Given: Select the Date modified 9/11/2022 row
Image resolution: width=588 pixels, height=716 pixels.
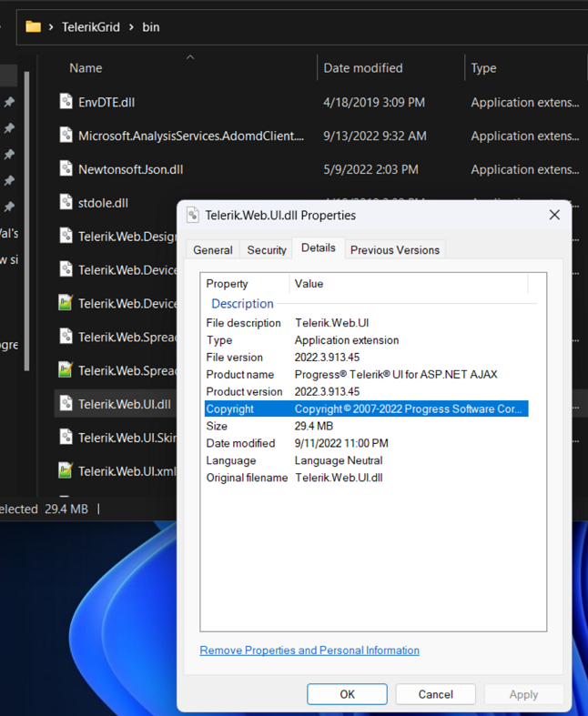Looking at the screenshot, I should coord(367,443).
